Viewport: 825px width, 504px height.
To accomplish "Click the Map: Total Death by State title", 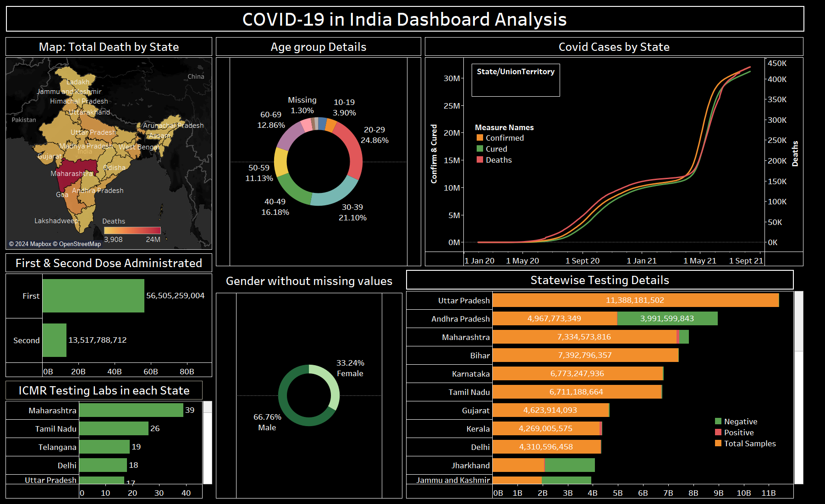I will [109, 47].
